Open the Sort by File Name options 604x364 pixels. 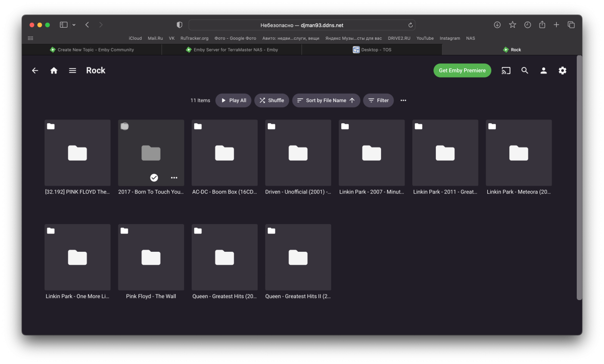point(326,100)
